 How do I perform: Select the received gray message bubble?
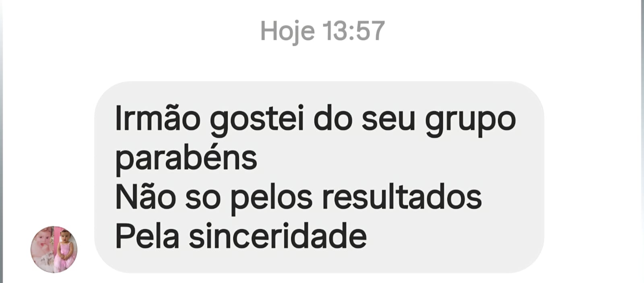coord(319,178)
